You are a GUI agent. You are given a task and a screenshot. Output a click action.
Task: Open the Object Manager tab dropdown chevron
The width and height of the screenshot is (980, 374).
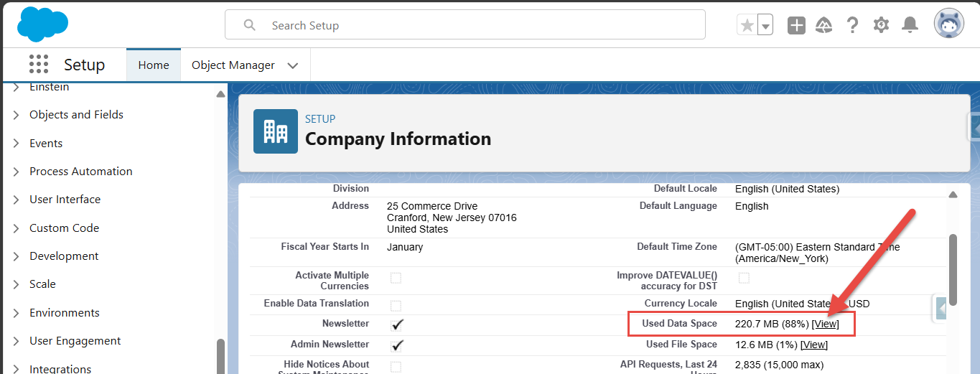pyautogui.click(x=292, y=65)
